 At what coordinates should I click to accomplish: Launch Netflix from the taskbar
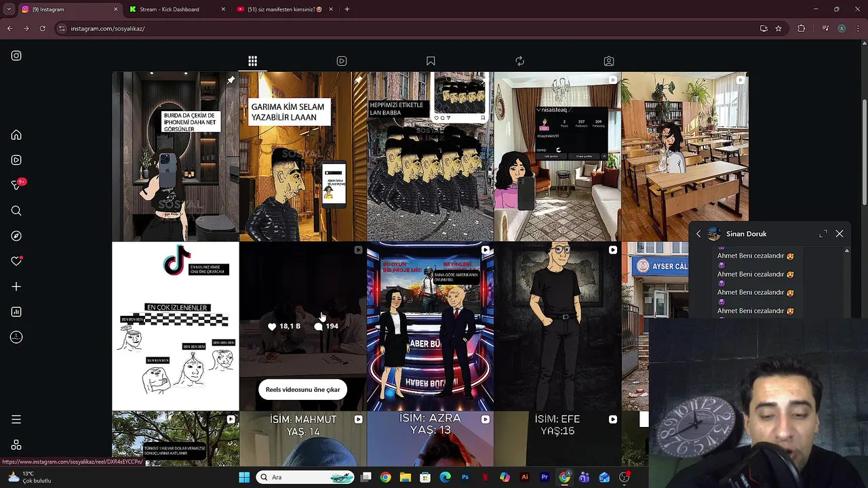point(485,477)
